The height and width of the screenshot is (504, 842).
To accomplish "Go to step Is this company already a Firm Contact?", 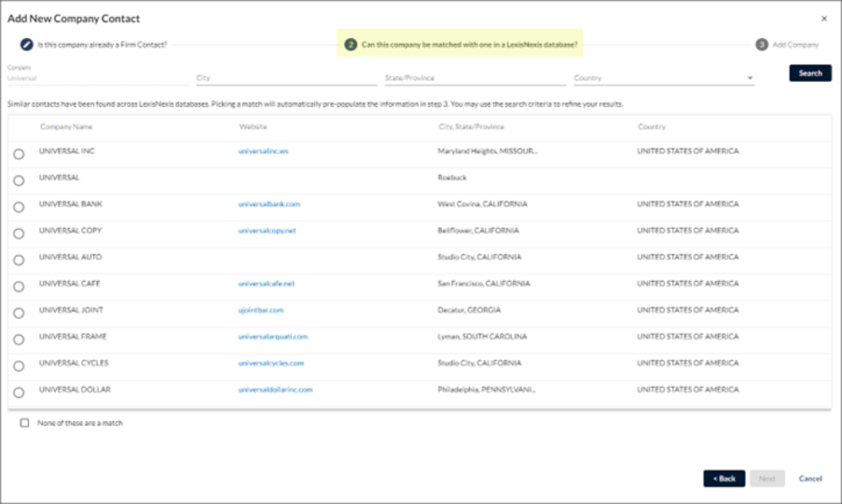I will click(102, 45).
